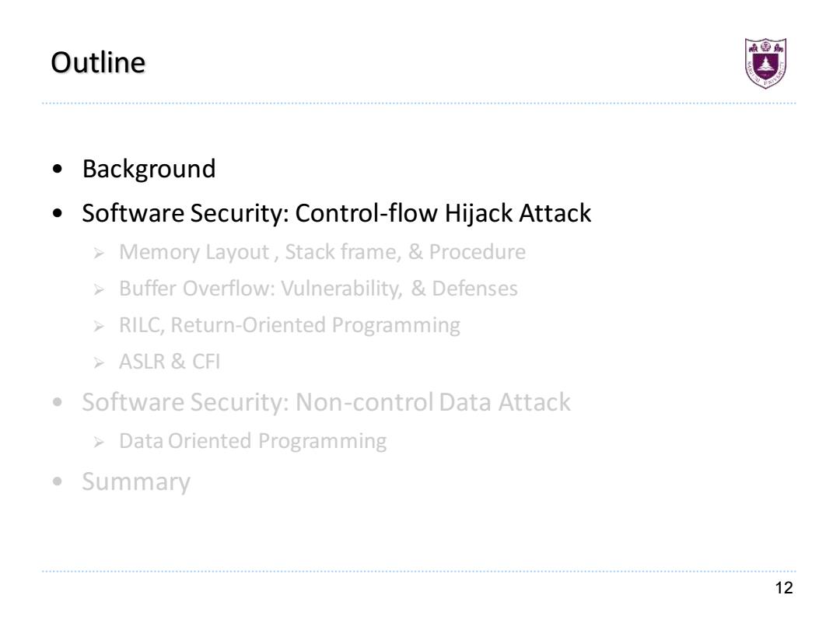Select RILC, Return-Oriented Programming line

(x=289, y=326)
